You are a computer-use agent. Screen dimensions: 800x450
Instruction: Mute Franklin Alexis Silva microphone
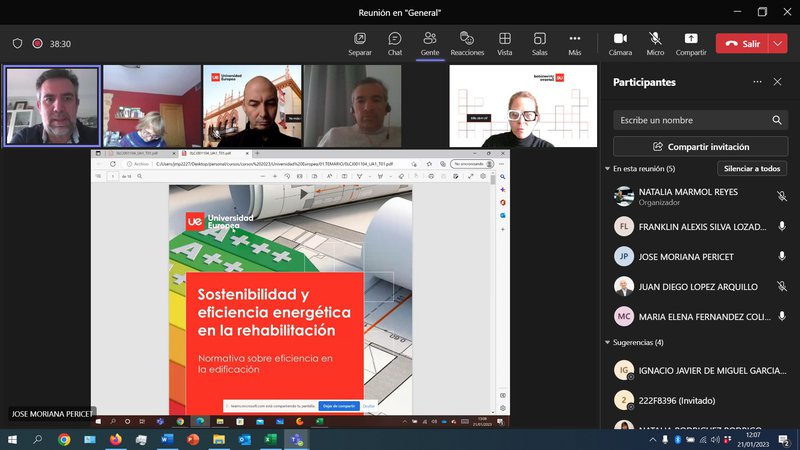[782, 226]
